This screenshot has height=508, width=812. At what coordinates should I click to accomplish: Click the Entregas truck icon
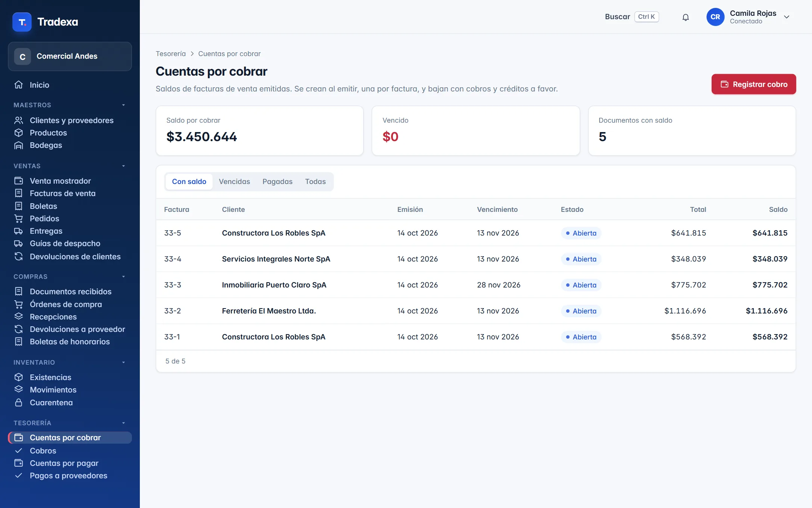pos(18,231)
